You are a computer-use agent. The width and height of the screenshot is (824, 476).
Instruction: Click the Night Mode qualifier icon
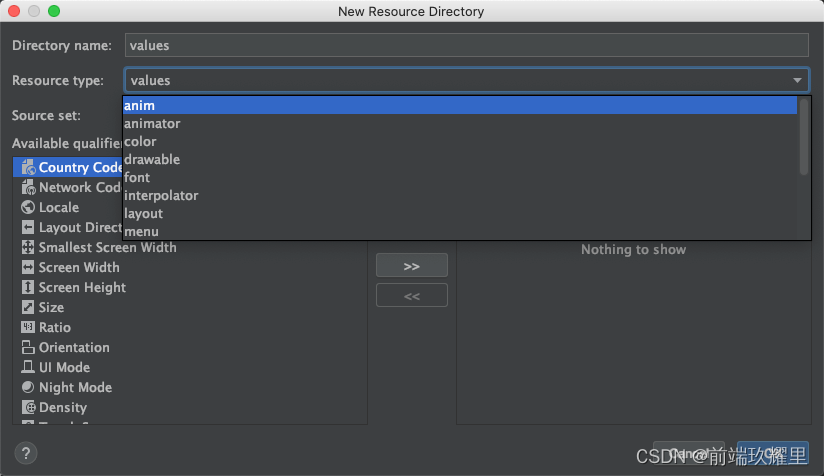[28, 387]
